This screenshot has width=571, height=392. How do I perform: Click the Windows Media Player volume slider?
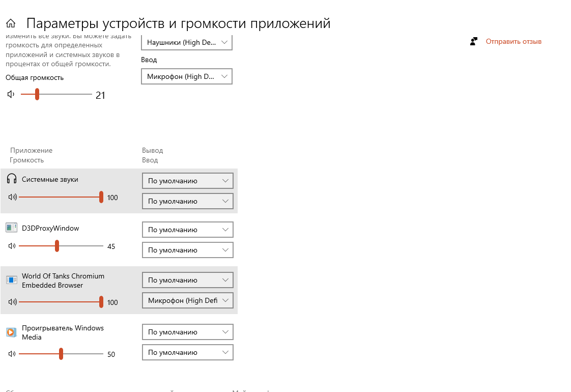61,354
